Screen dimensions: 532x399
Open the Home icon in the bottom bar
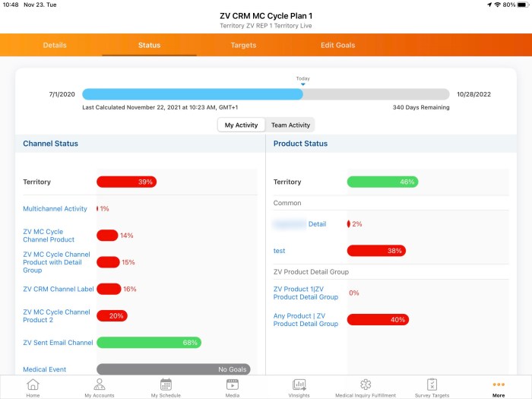click(x=33, y=385)
